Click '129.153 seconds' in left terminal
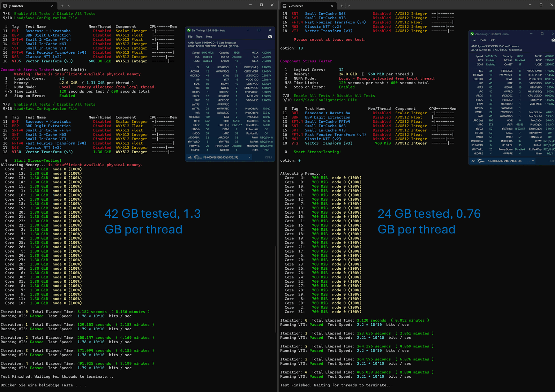 (94, 324)
